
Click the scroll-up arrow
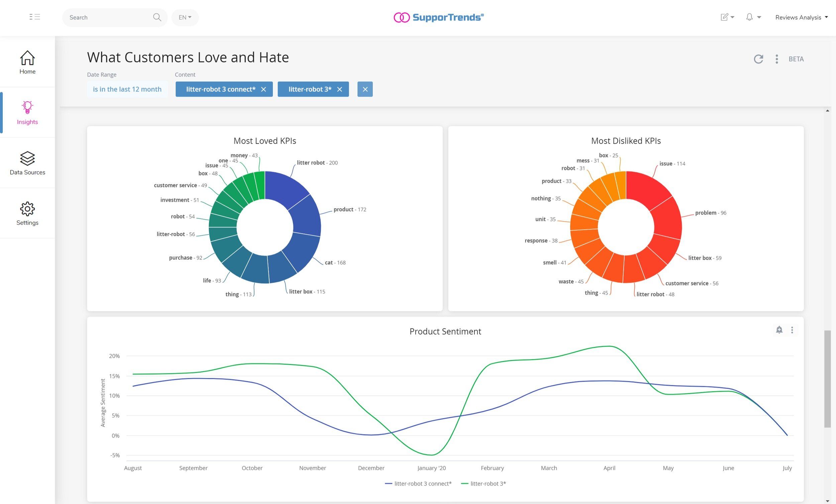pos(828,111)
